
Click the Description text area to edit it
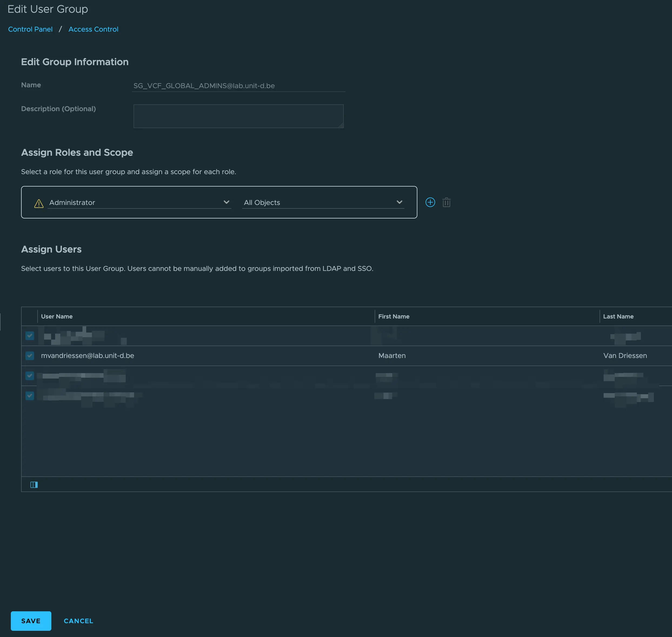pyautogui.click(x=238, y=116)
